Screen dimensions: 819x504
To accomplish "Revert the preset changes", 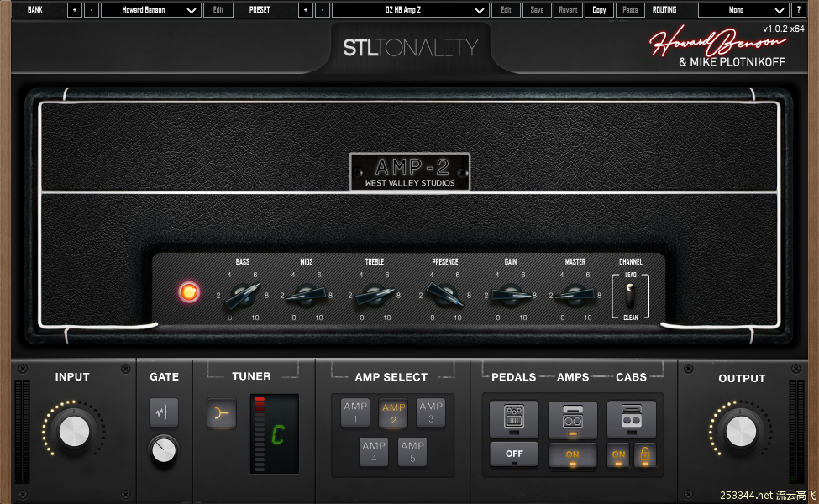I will (569, 9).
